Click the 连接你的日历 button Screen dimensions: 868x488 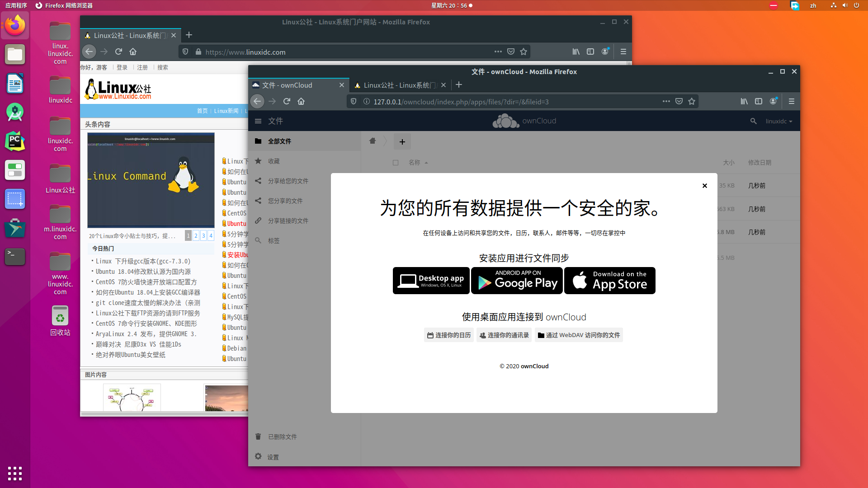(448, 335)
